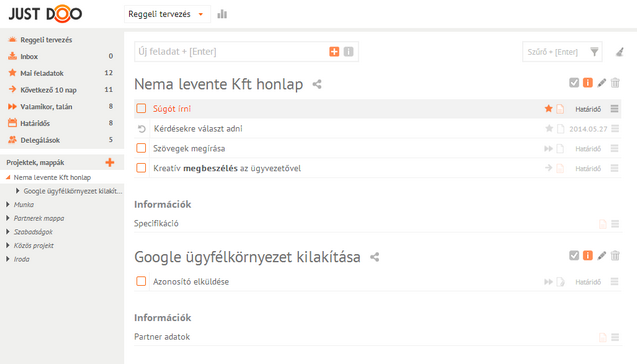Edit Nema levente Kft honlap with the pencil icon
The width and height of the screenshot is (637, 364).
tap(602, 83)
